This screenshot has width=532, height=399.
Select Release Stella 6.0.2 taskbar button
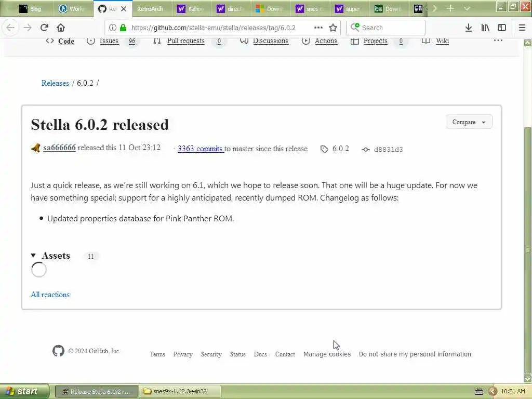[x=97, y=392]
